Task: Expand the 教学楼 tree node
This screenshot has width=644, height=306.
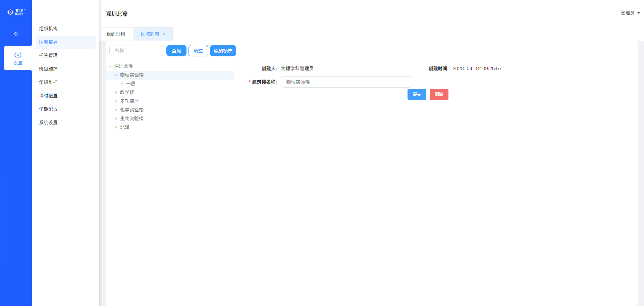Action: [x=116, y=93]
